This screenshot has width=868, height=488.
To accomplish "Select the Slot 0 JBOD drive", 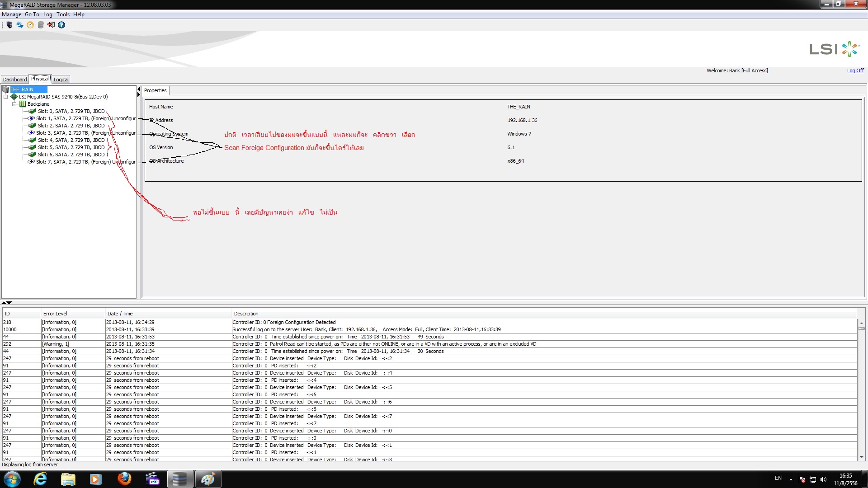I will pyautogui.click(x=71, y=111).
